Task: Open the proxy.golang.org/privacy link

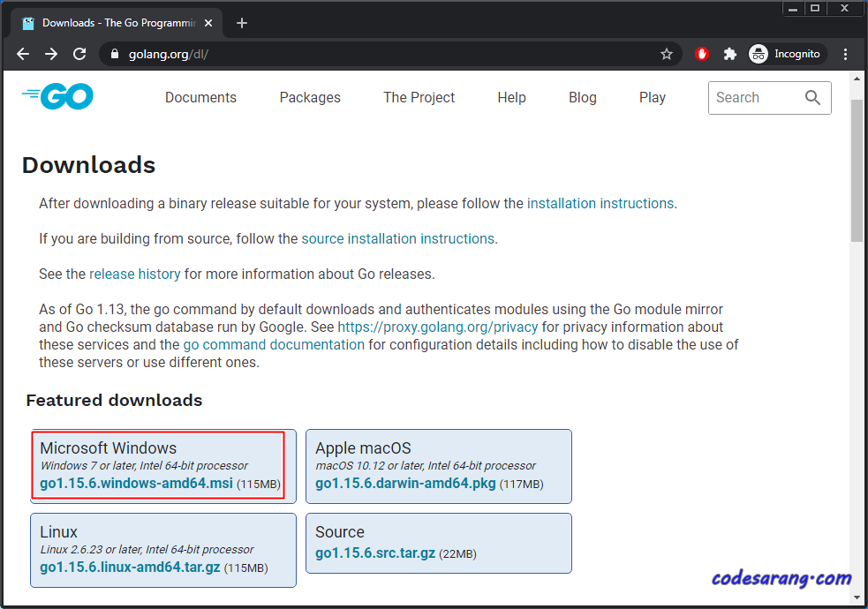Action: tap(437, 327)
